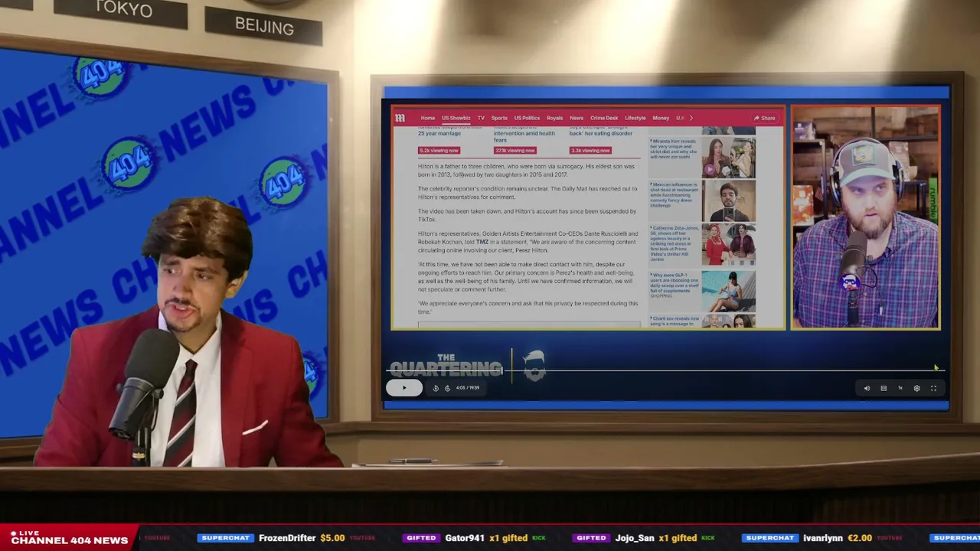
Task: Open the Catherine Zeta-Jones sidebar headline
Action: tap(675, 243)
